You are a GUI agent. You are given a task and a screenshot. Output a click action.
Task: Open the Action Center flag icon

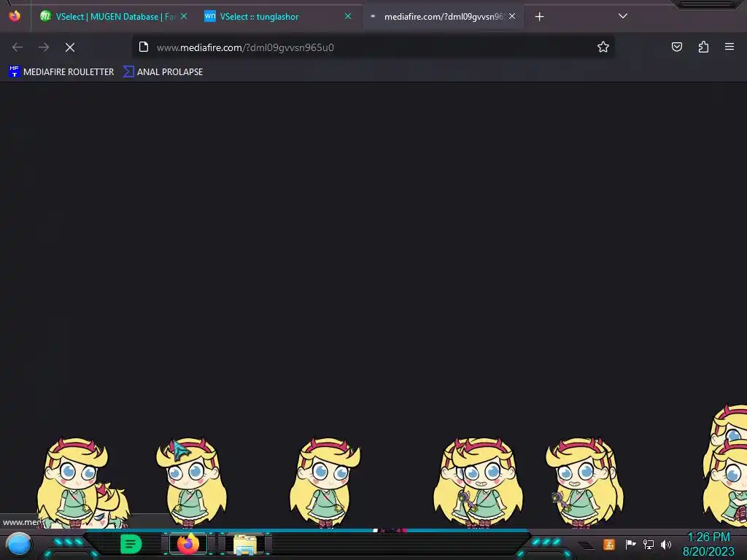630,544
